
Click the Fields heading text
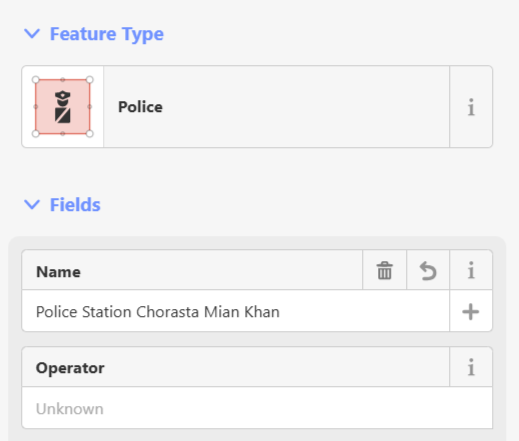click(x=75, y=204)
